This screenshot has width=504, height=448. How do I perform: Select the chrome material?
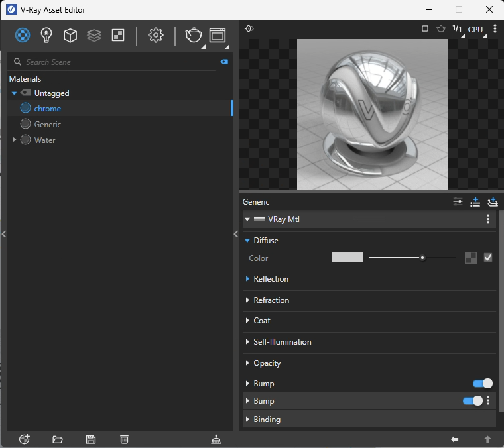tap(120, 108)
